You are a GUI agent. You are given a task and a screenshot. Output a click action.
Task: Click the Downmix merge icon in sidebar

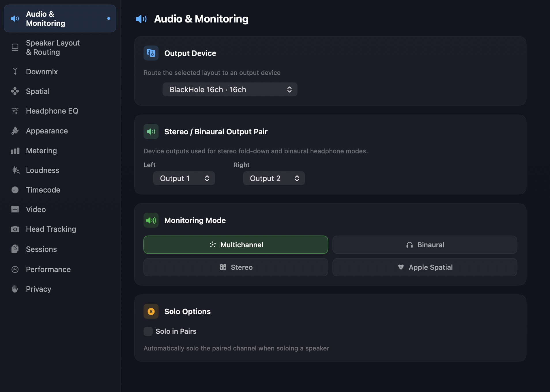[15, 71]
